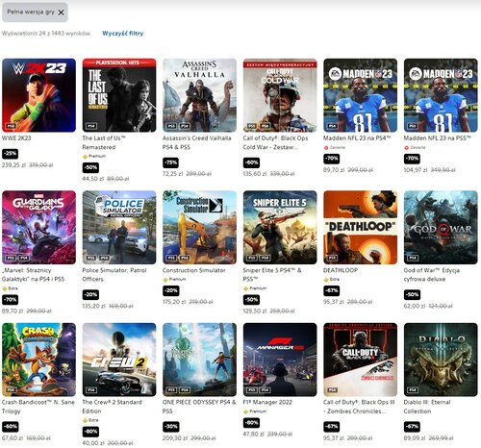Image resolution: width=481 pixels, height=448 pixels.
Task: Click the PS5 platform tag on DEATHLOOP cover
Action: point(333,258)
